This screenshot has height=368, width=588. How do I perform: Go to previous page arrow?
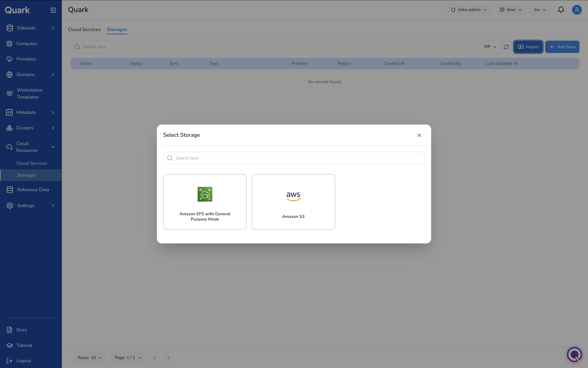pos(154,358)
